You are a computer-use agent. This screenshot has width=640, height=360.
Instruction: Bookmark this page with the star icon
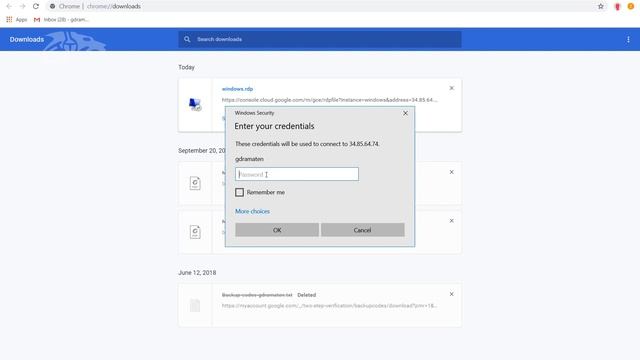(x=601, y=7)
